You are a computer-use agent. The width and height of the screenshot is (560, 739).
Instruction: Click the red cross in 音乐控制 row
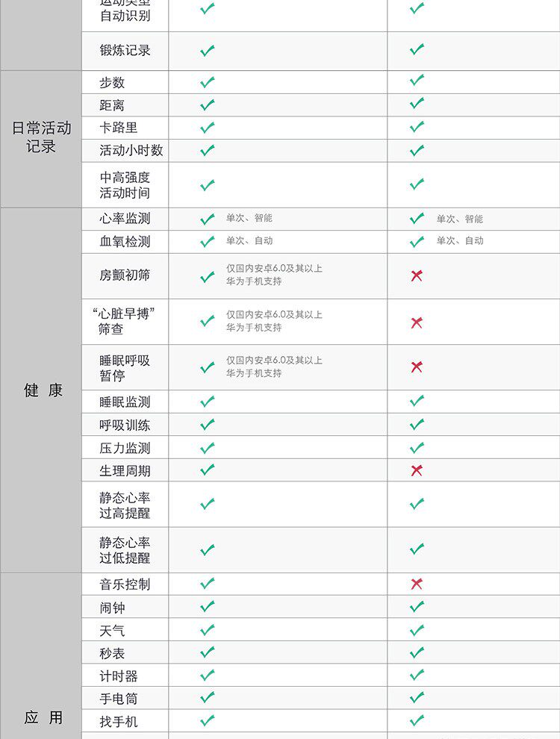pos(417,584)
